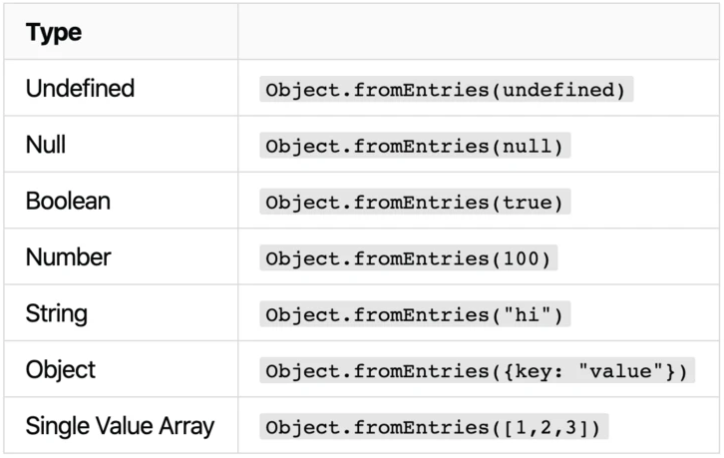Click the Object.fromEntries(null) code snippet

[415, 145]
